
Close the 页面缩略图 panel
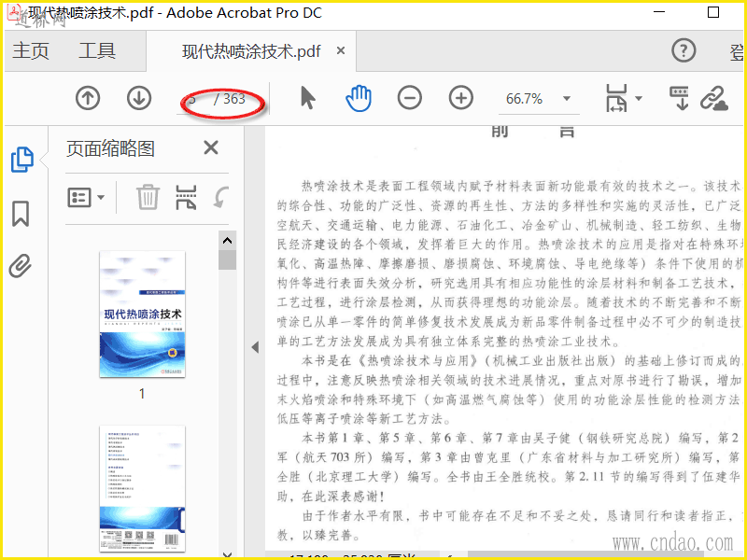(x=211, y=147)
